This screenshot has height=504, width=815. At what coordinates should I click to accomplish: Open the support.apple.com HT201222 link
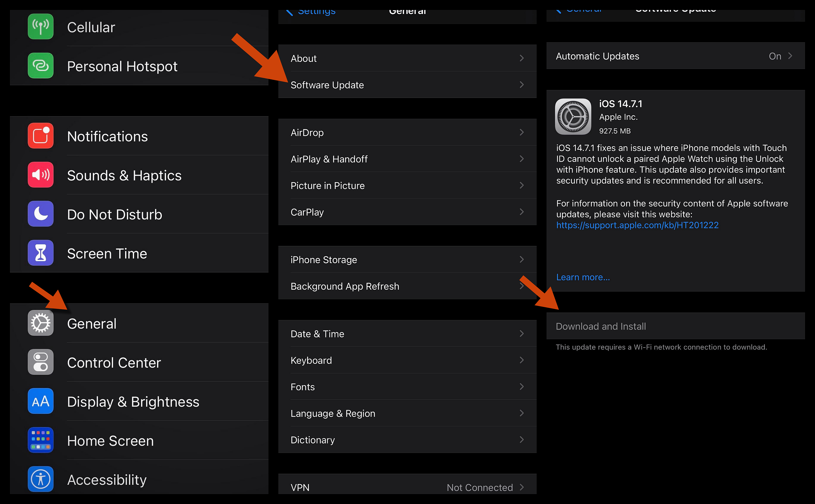pos(637,225)
